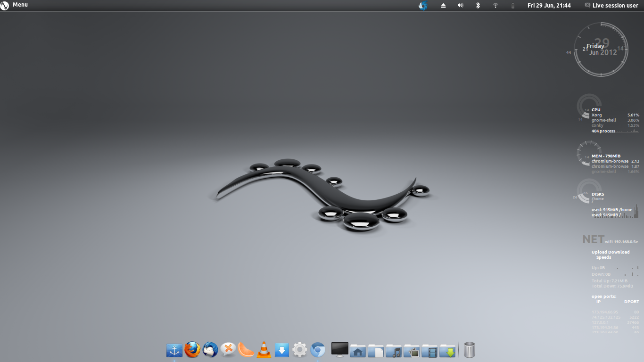Click the black monitor icon in dock

339,350
